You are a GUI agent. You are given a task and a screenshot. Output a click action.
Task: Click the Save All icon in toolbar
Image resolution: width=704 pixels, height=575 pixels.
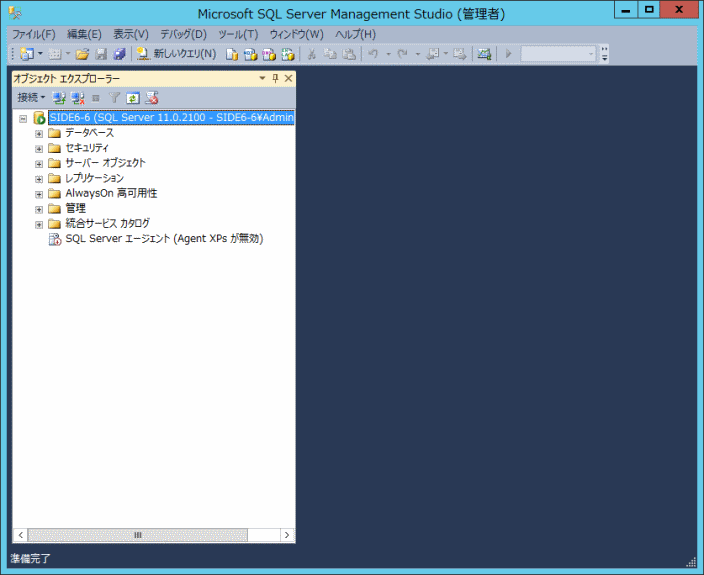(120, 54)
